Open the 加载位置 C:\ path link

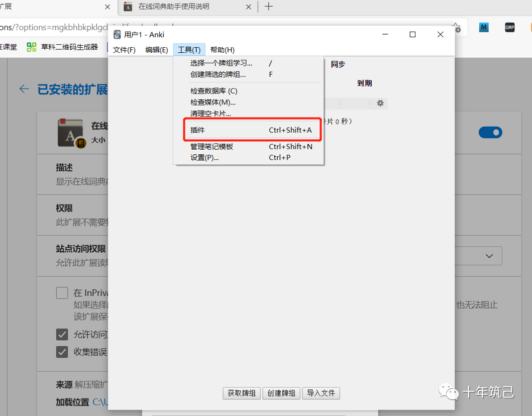pos(100,402)
